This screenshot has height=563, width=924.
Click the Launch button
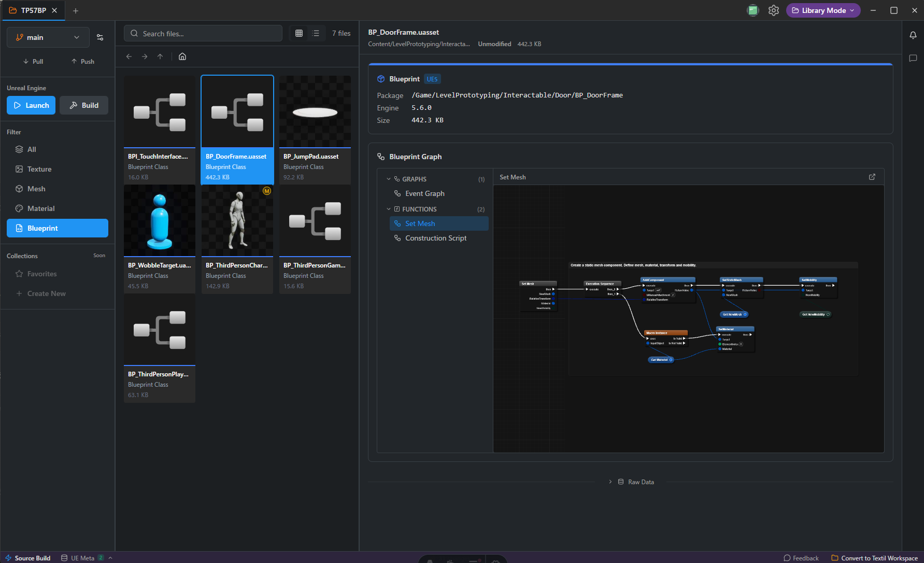pyautogui.click(x=31, y=105)
